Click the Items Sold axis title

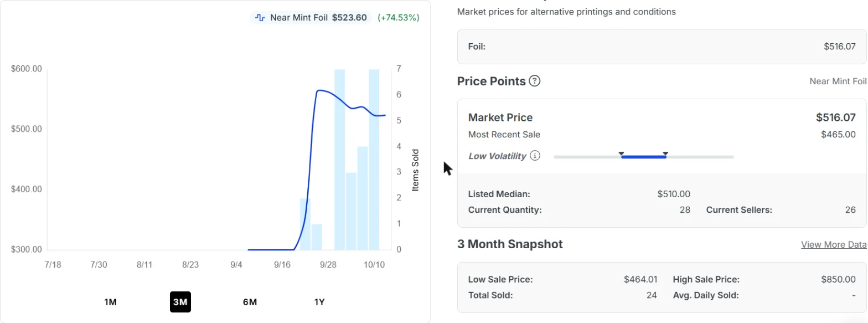tap(416, 170)
